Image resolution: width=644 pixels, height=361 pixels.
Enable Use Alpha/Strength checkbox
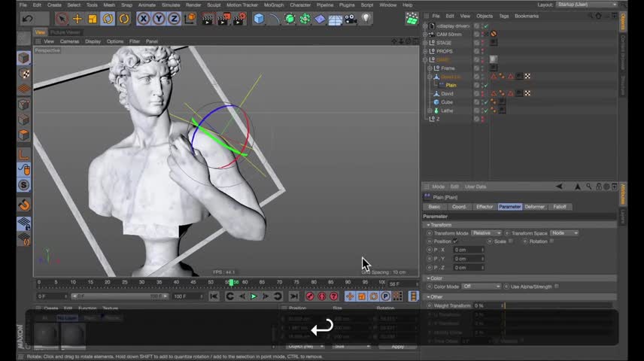[557, 287]
